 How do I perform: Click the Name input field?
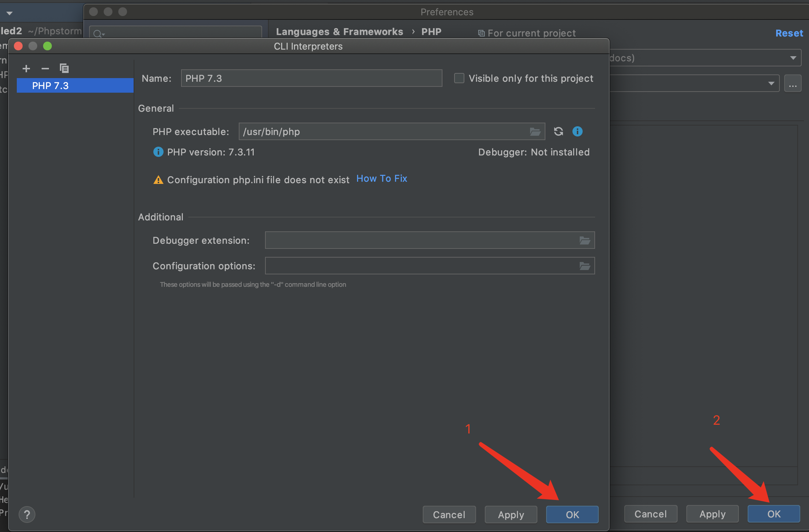(x=311, y=78)
